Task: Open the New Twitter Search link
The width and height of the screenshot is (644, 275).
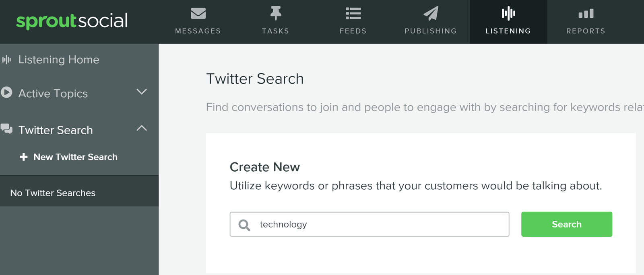Action: (x=75, y=157)
